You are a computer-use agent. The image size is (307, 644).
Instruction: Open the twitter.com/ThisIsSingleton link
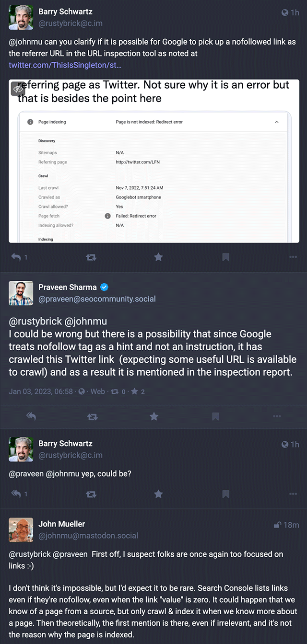[65, 65]
